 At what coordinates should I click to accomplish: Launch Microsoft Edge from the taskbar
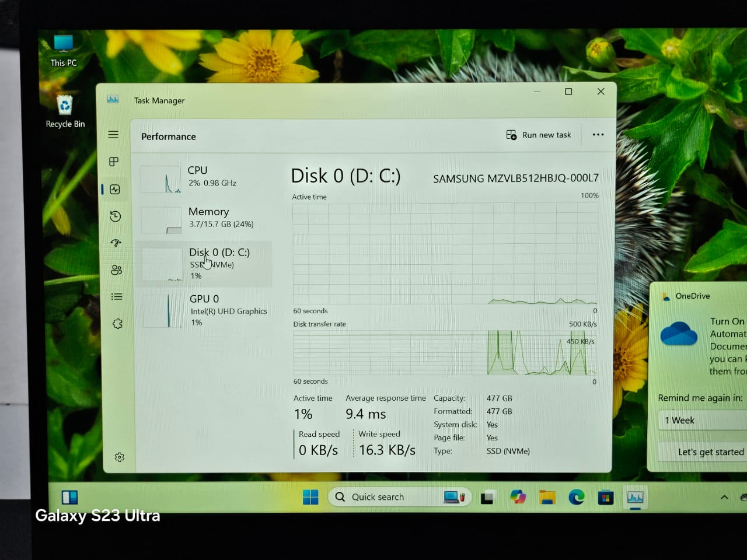coord(577,497)
